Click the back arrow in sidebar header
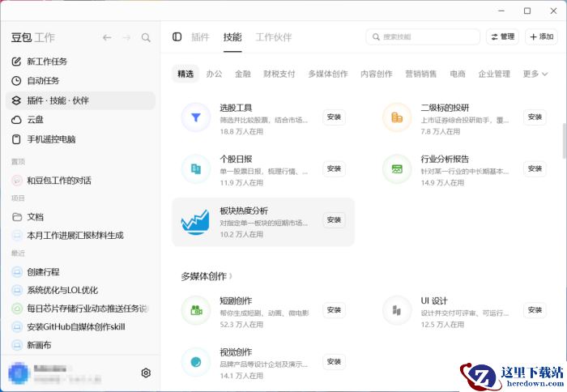Viewport: 567px width, 392px height. (107, 37)
